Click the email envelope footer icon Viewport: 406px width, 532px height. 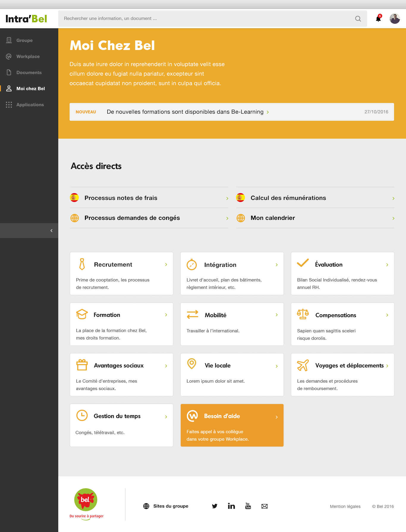(265, 506)
